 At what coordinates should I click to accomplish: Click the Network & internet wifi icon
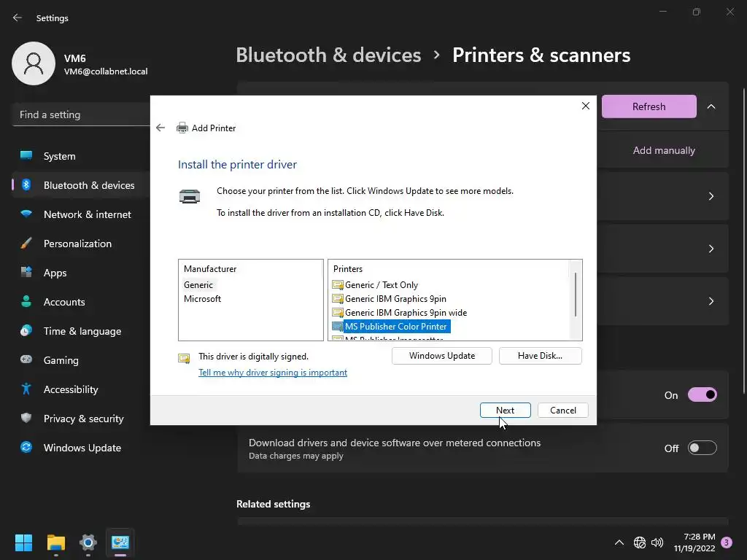26,214
